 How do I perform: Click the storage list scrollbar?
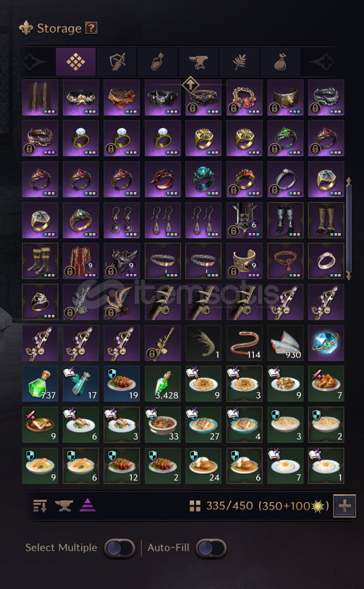click(349, 229)
